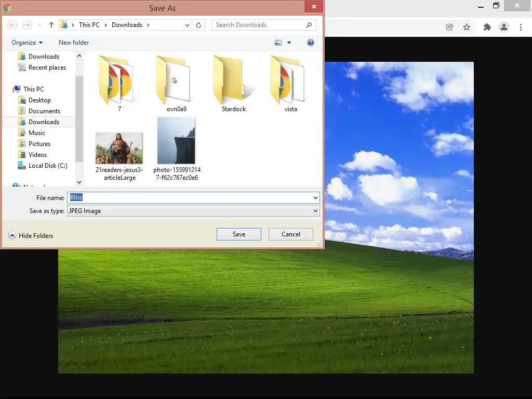This screenshot has height=399, width=532.
Task: Click Hide Folders
Action: 31,235
